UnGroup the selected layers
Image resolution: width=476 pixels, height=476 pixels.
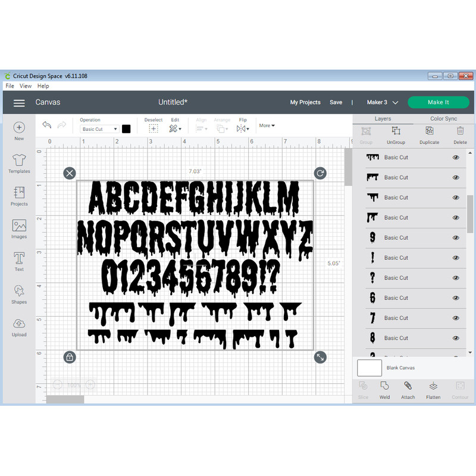[396, 136]
